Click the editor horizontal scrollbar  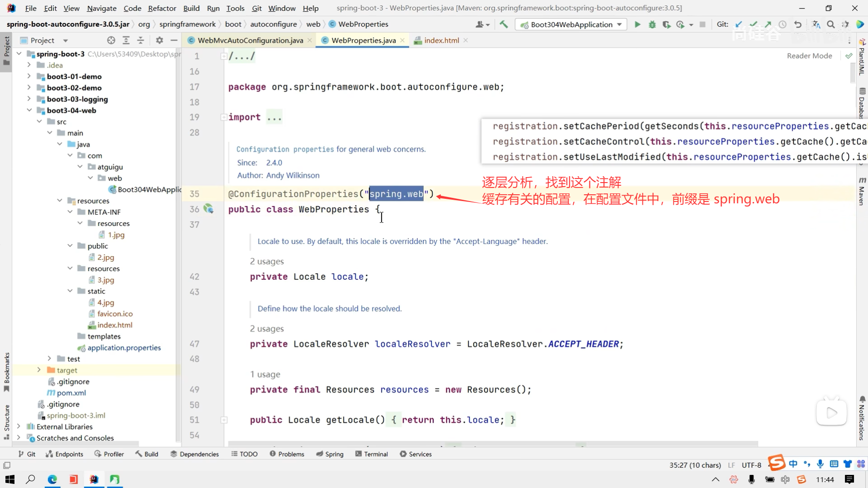pyautogui.click(x=493, y=444)
